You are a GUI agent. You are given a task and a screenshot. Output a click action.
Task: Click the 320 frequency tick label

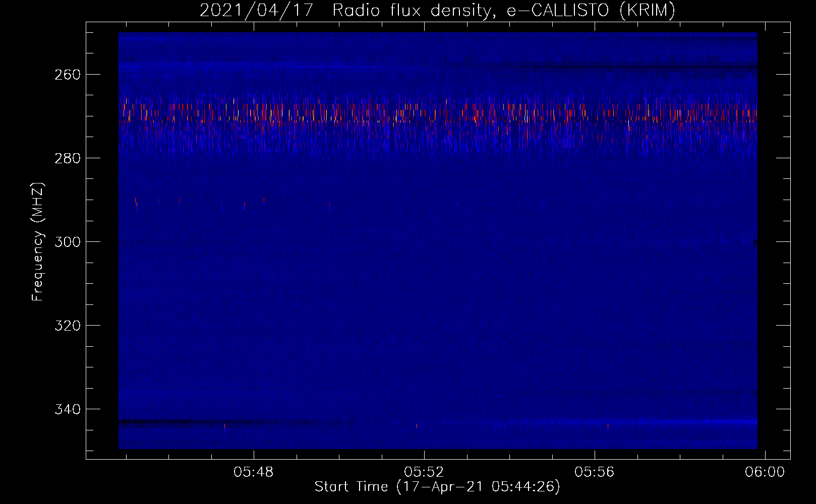[68, 326]
